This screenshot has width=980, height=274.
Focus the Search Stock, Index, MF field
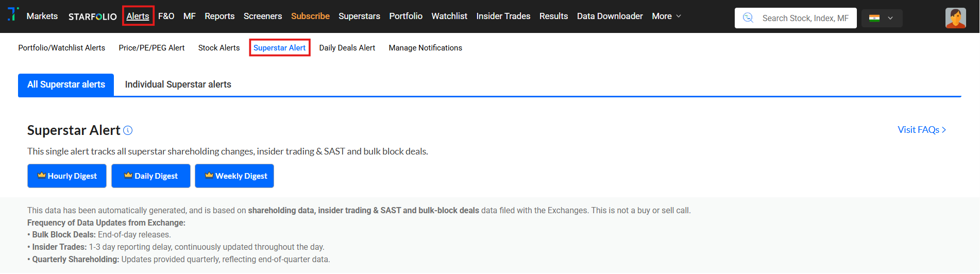click(x=805, y=19)
